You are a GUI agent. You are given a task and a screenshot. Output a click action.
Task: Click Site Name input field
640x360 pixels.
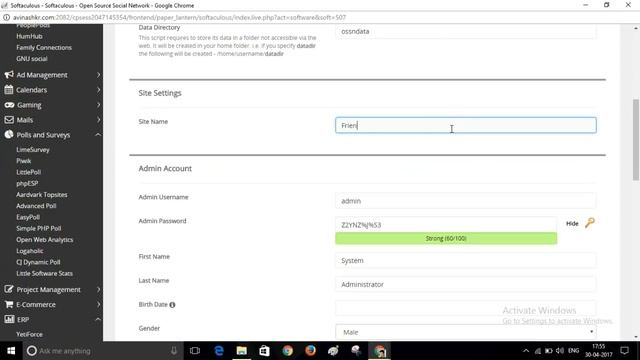point(465,125)
